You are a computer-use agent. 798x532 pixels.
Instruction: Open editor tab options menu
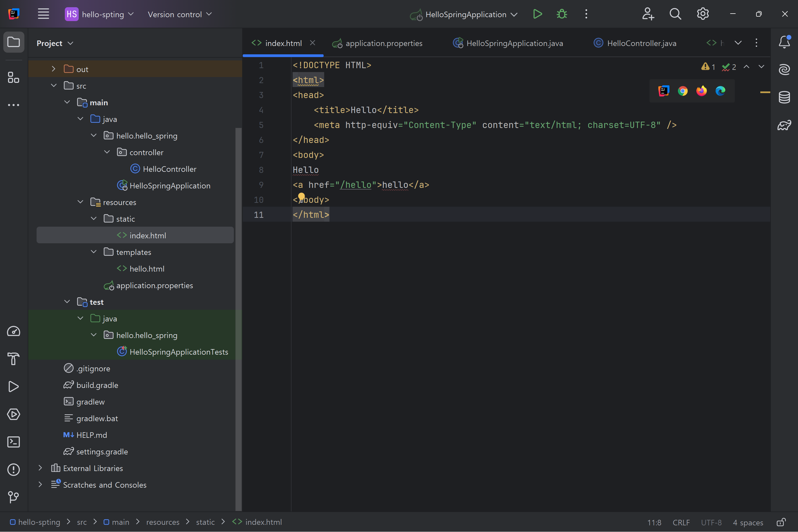click(756, 43)
